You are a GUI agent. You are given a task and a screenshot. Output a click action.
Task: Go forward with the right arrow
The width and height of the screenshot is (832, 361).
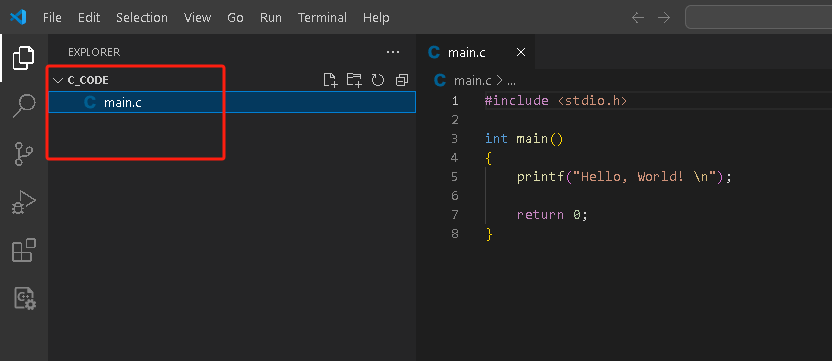(664, 18)
